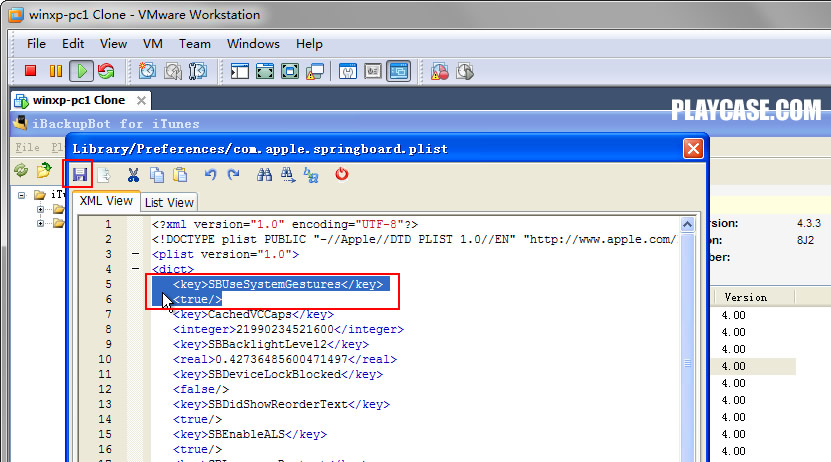Viewport: 831px width, 462px height.
Task: Click the false value on line 12
Action: (x=201, y=389)
